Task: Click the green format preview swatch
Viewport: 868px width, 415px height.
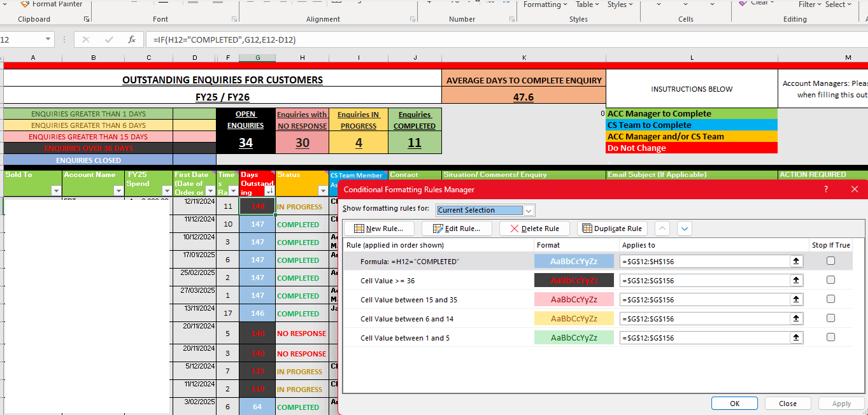Action: click(574, 337)
